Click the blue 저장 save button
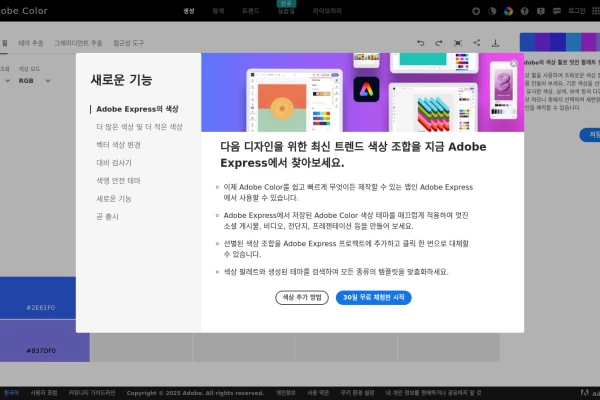 590,135
